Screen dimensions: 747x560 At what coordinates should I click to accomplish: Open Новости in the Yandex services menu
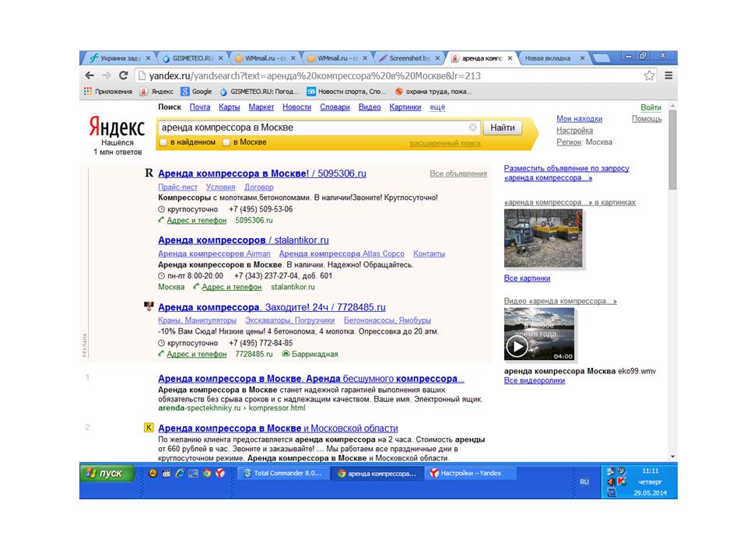(x=296, y=107)
